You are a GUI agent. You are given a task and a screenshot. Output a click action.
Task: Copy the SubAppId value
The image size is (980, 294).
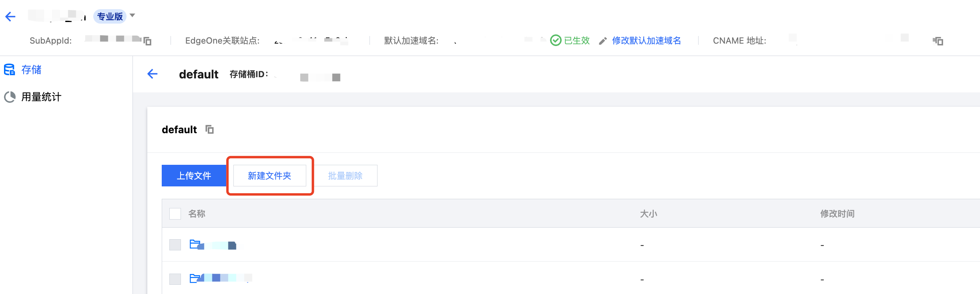click(x=147, y=41)
